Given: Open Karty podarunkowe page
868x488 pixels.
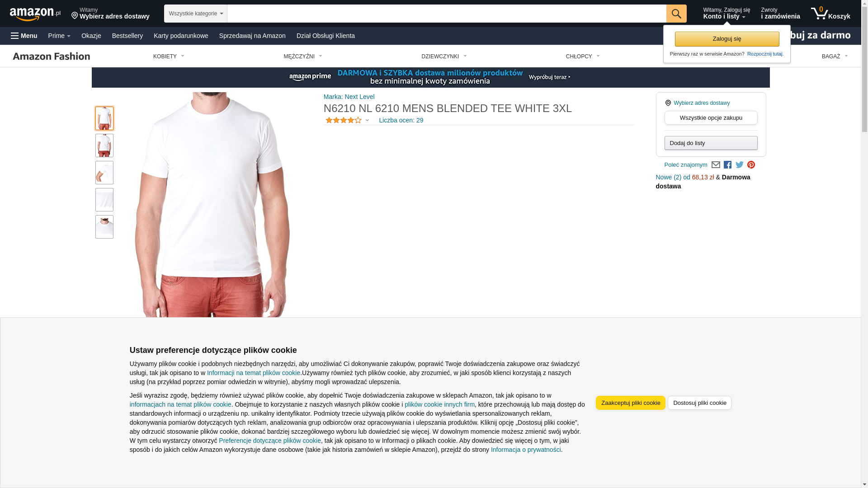Looking at the screenshot, I should [181, 36].
